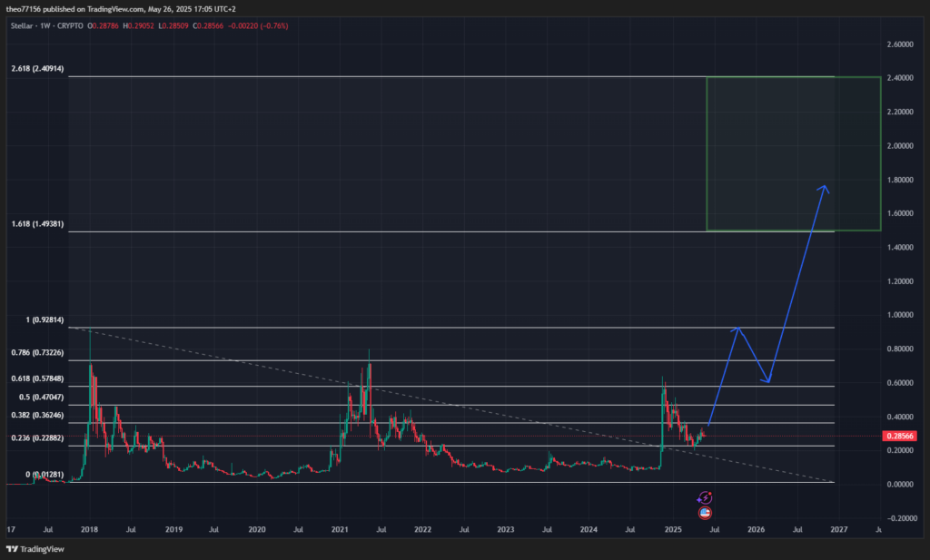
Task: Select the 2.618 (2.40914) Fibonacci label
Action: [37, 68]
